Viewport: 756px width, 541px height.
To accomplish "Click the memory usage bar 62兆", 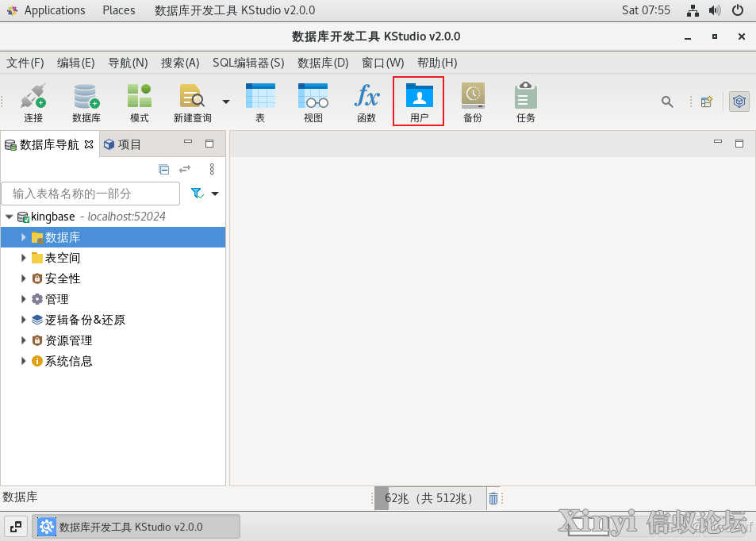I will [x=430, y=498].
